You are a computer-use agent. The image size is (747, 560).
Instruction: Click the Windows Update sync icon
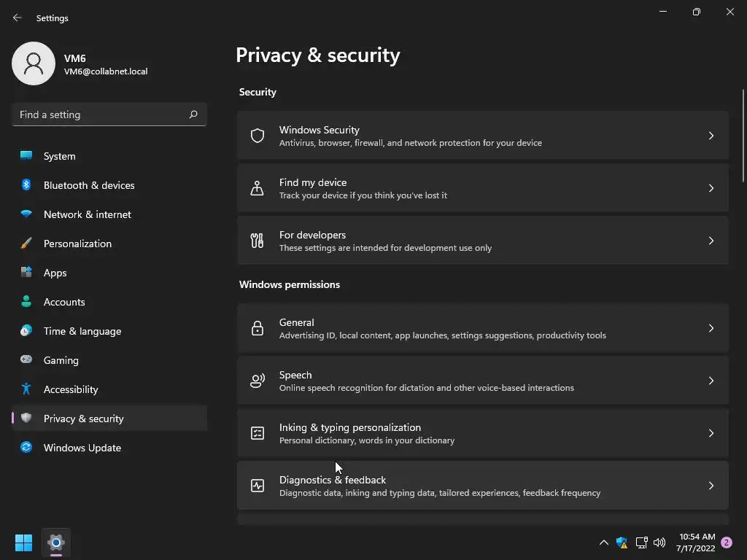26,448
